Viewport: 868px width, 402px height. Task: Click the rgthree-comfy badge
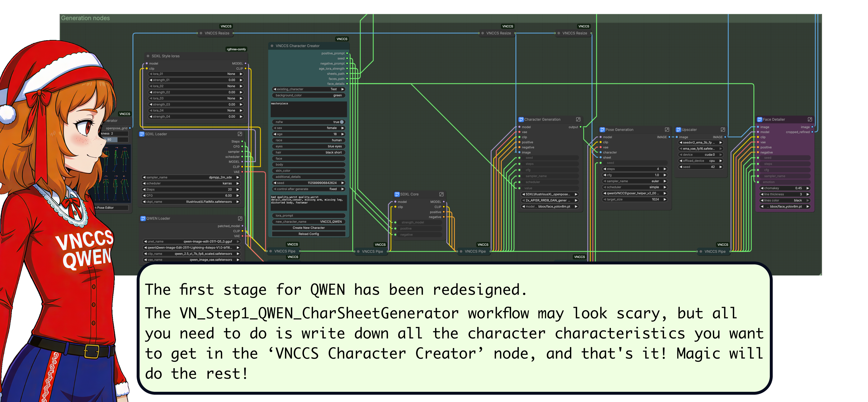[x=236, y=49]
